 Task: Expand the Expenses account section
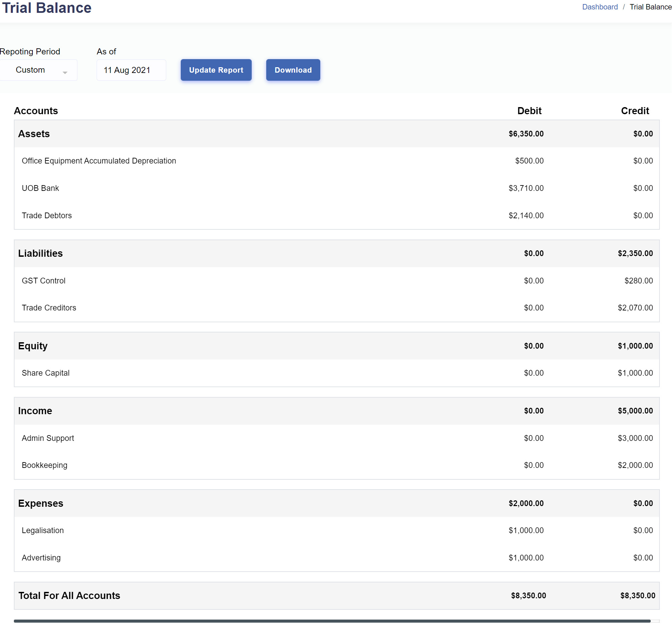[41, 503]
